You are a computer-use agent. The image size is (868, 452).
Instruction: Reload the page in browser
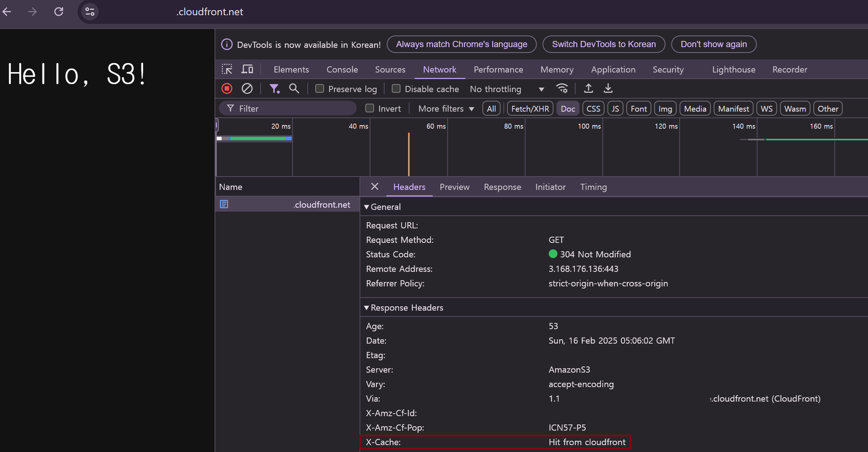[x=59, y=12]
